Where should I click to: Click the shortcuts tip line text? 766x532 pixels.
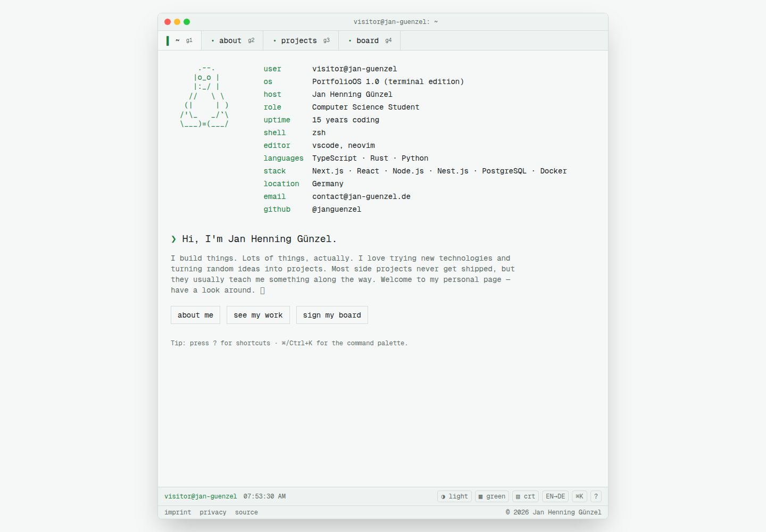point(289,343)
